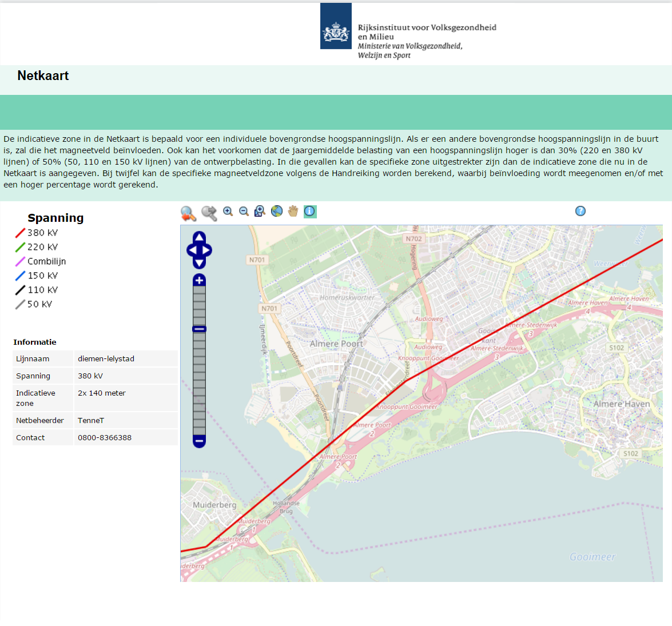672x626 pixels.
Task: Click the 110 kV legend label
Action: pyautogui.click(x=42, y=290)
